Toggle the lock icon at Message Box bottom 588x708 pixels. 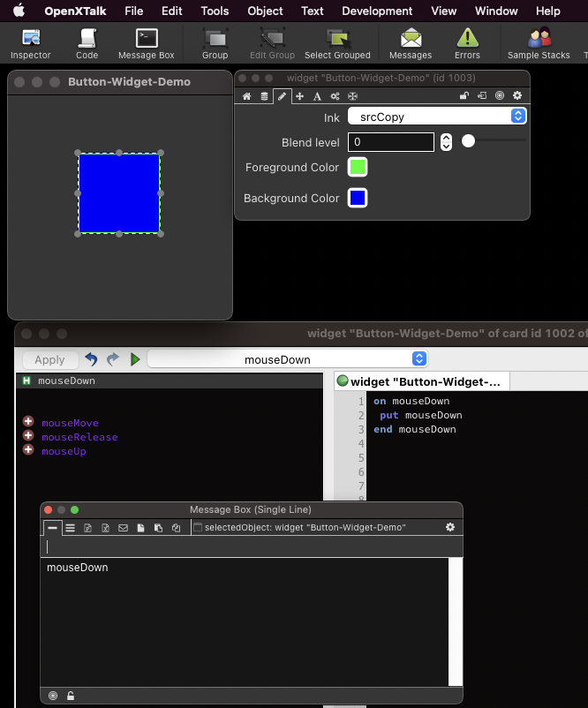point(71,696)
